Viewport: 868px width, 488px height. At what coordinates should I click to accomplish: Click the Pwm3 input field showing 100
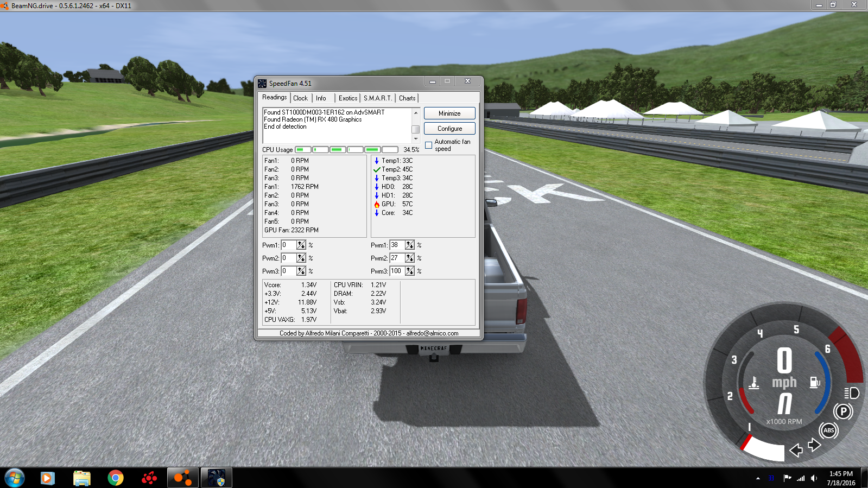coord(397,271)
